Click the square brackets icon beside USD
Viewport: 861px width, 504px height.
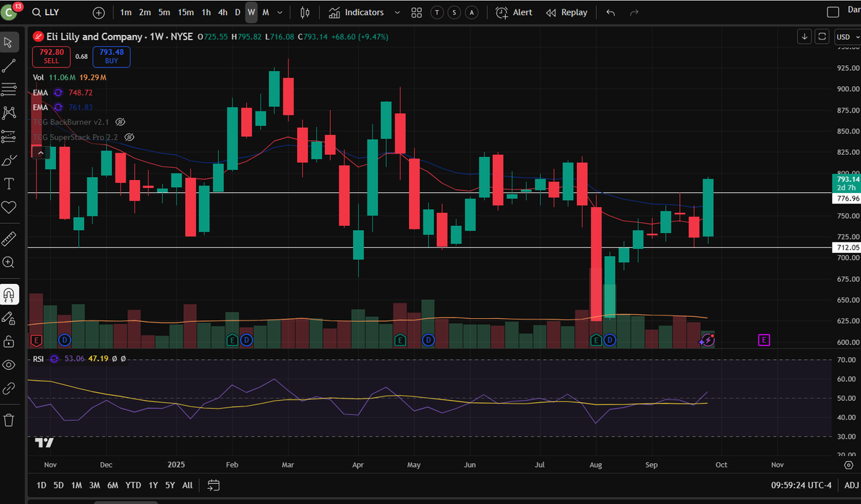click(x=822, y=37)
